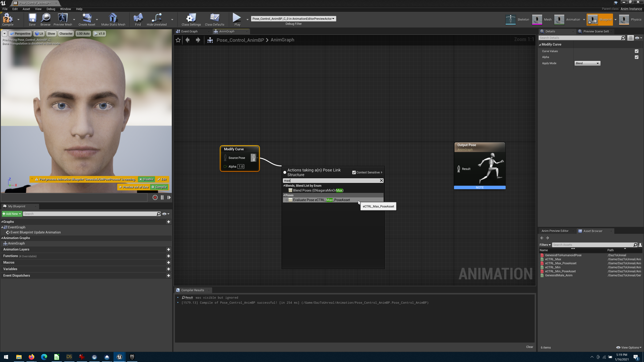Add new variable with plus icon
This screenshot has height=362, width=644.
(x=169, y=269)
